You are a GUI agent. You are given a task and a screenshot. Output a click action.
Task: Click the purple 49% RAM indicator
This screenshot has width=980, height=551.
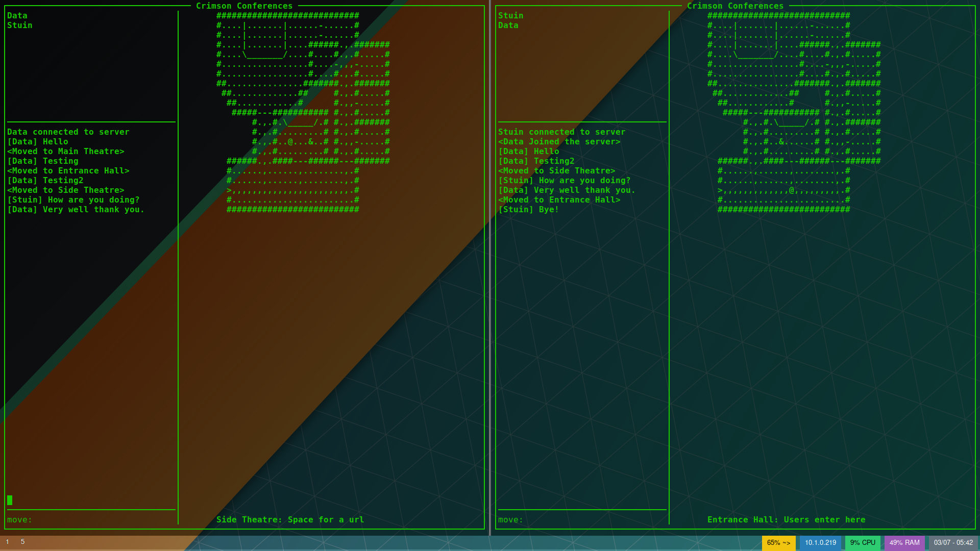(x=904, y=543)
